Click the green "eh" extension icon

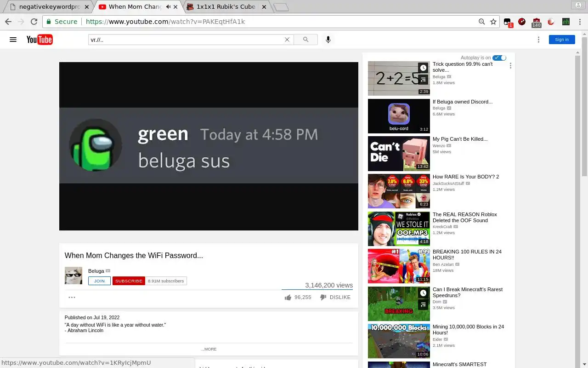pos(566,22)
